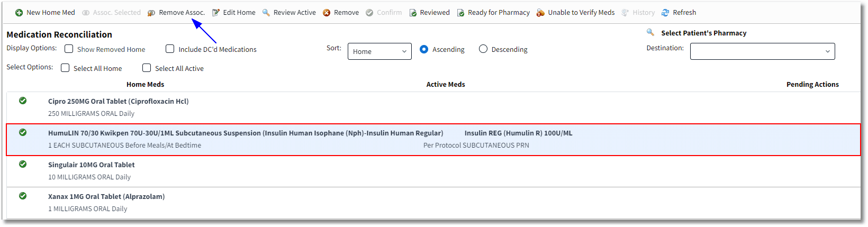Screen dimensions: 868x227
Task: Click the New Home Med plus icon
Action: pos(19,13)
